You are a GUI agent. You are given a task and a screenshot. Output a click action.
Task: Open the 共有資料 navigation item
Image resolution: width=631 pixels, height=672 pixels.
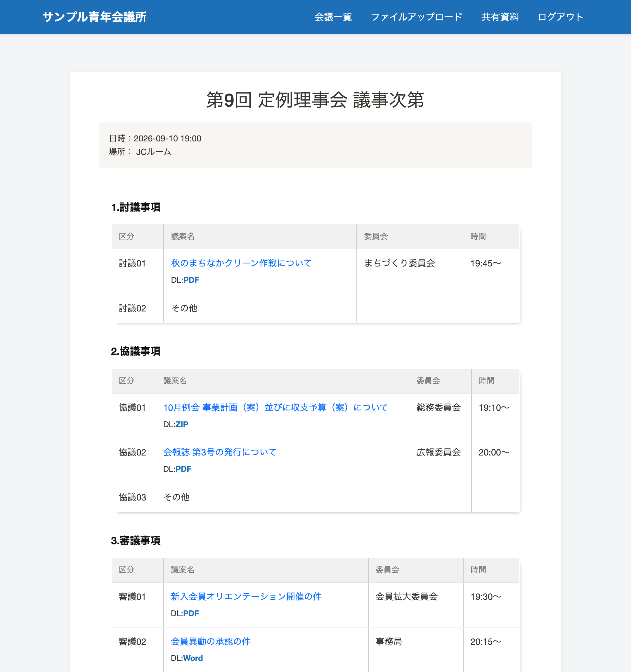tap(500, 17)
